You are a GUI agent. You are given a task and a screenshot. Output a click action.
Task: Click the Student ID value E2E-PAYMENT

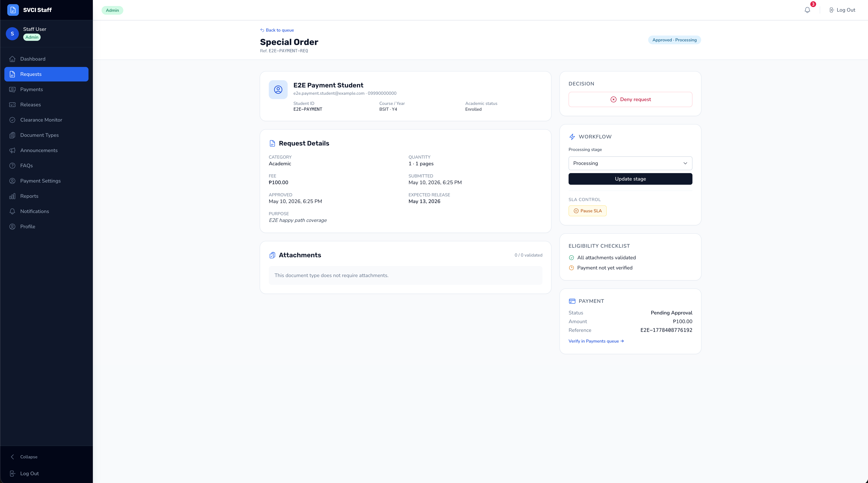pos(308,110)
